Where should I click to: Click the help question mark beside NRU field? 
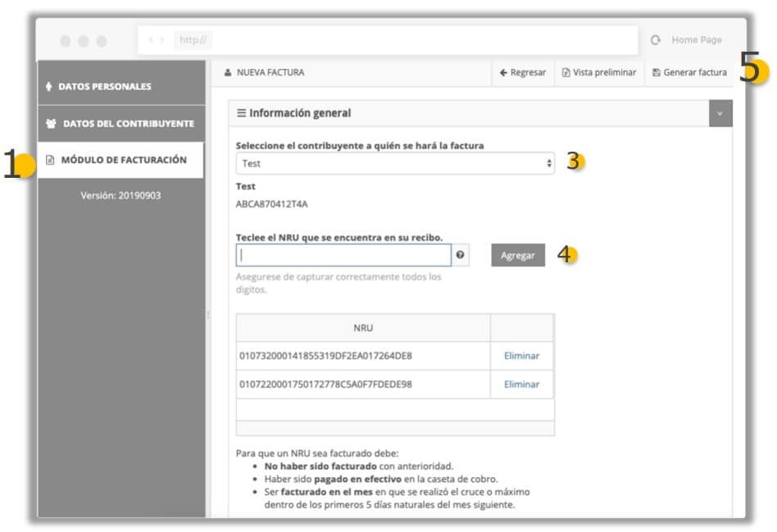pos(461,255)
